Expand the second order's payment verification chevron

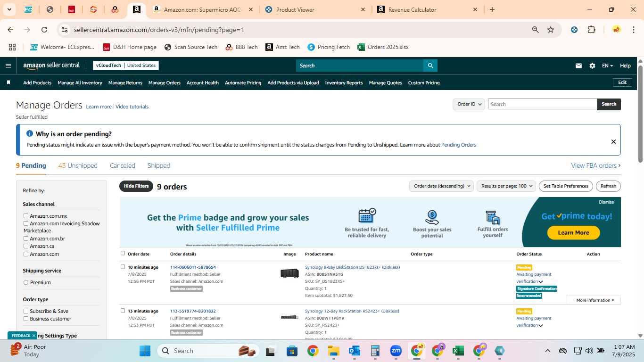tap(541, 325)
